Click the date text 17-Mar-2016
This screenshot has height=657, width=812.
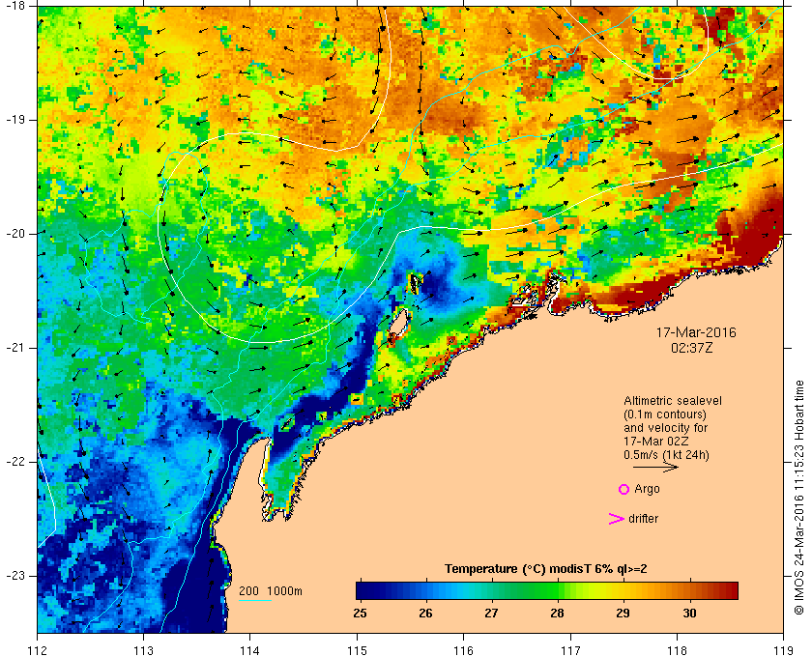[x=696, y=332]
